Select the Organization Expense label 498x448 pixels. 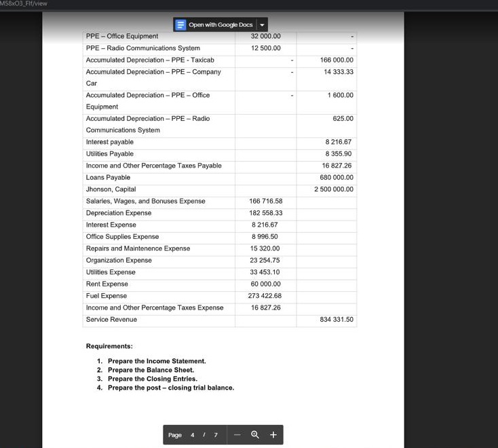(x=119, y=260)
